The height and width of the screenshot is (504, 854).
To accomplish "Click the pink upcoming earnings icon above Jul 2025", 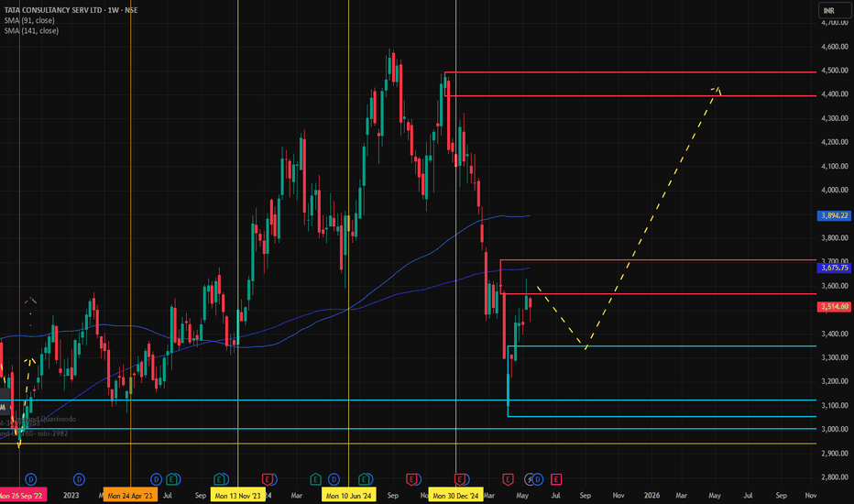I will [556, 479].
